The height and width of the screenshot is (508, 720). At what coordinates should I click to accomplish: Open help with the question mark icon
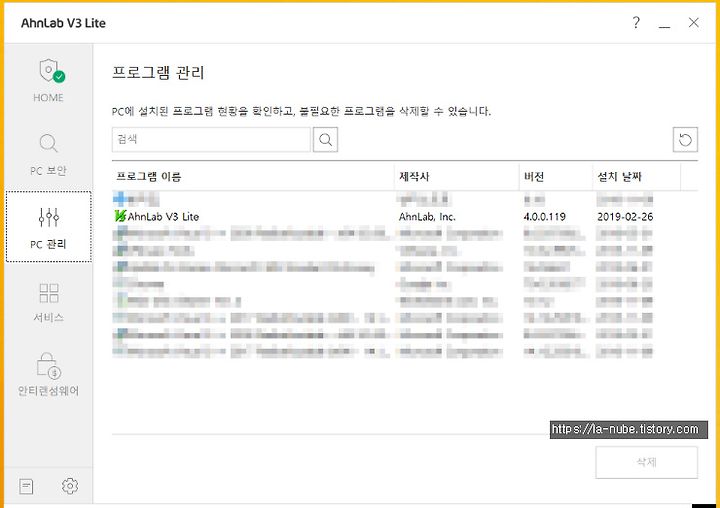[636, 22]
